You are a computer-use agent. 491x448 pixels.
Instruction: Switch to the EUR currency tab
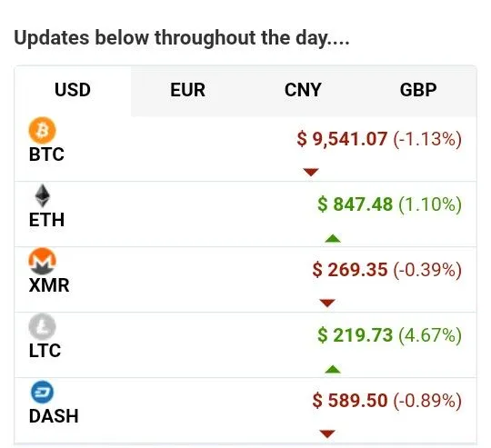pyautogui.click(x=188, y=90)
